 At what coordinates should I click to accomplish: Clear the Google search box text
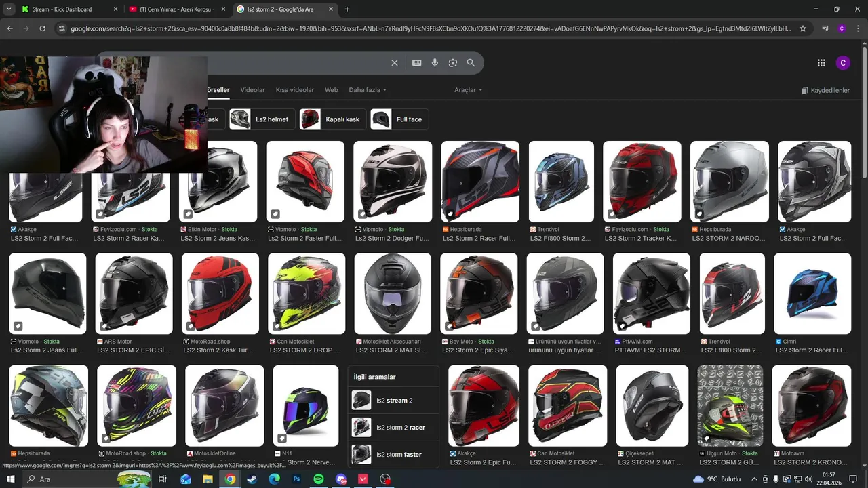pyautogui.click(x=395, y=62)
